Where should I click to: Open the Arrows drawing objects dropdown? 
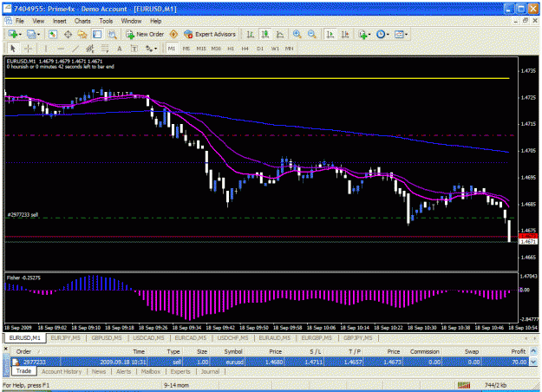click(x=151, y=49)
